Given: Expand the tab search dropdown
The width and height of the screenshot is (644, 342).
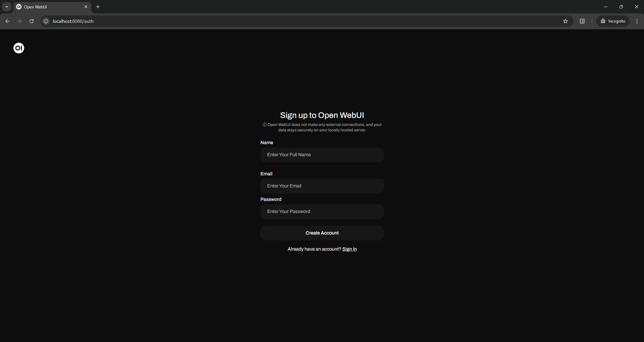Looking at the screenshot, I should click(7, 7).
